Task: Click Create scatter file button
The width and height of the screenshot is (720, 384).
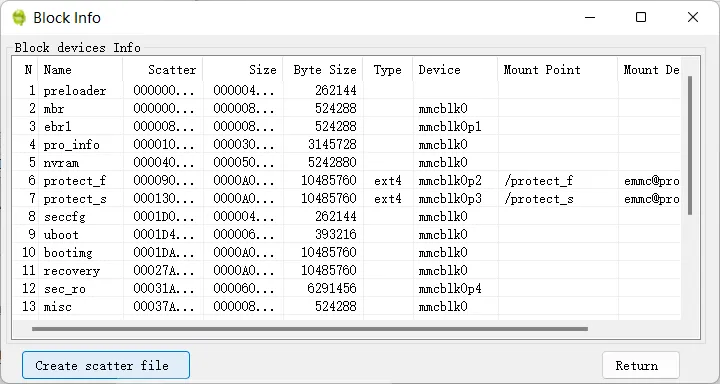Action: [106, 365]
